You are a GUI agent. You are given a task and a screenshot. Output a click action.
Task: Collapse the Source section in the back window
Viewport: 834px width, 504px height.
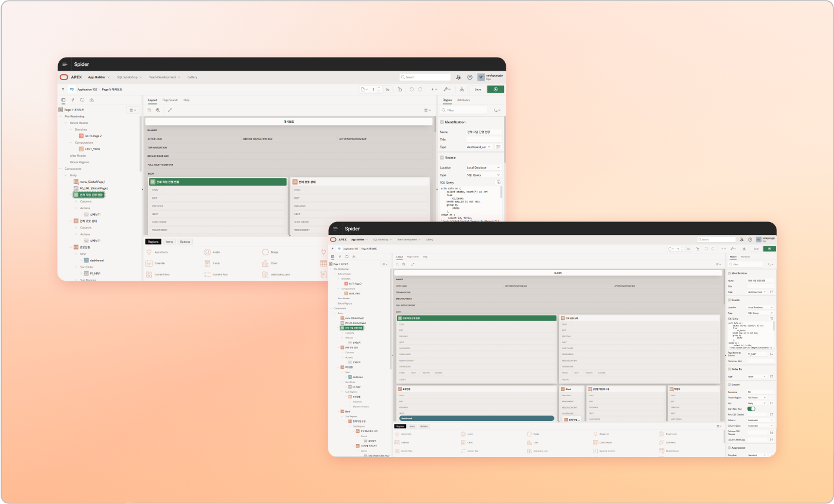pyautogui.click(x=442, y=157)
